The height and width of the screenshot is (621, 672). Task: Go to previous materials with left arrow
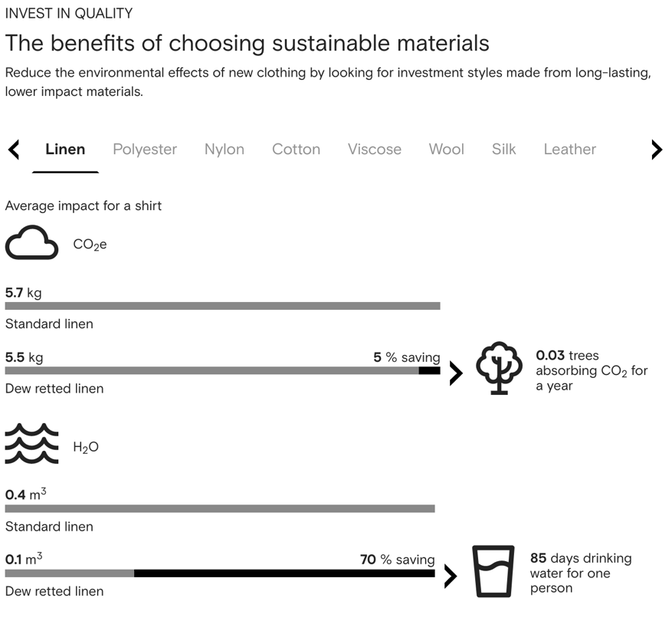(x=14, y=149)
